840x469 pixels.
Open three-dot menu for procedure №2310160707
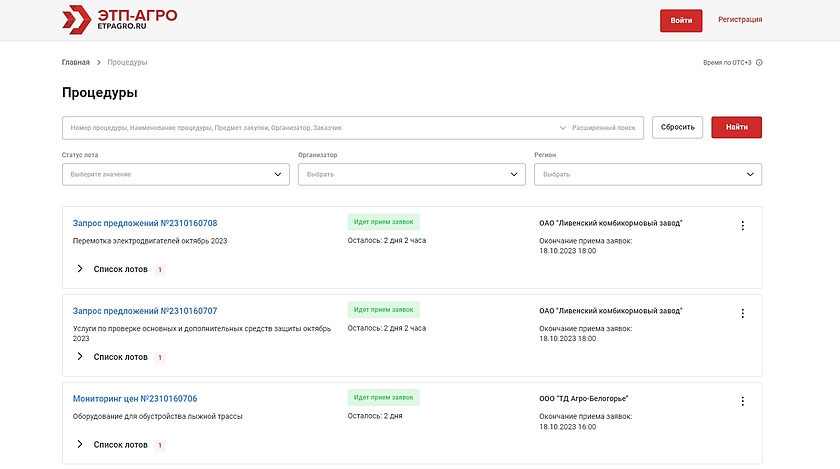[x=742, y=314]
